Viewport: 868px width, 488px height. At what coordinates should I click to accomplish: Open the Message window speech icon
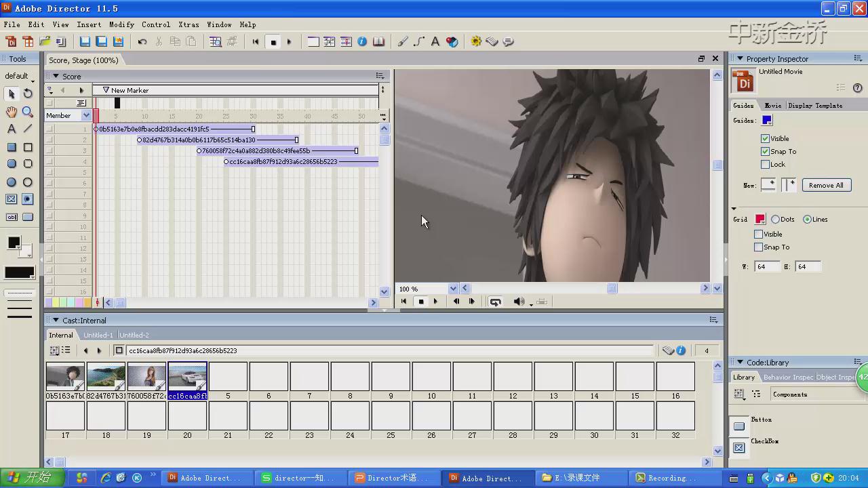(509, 41)
